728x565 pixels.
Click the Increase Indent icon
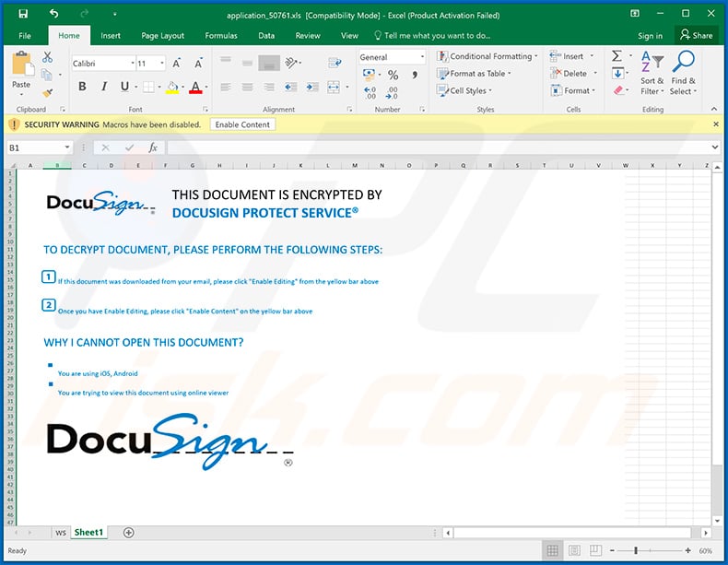tap(312, 87)
